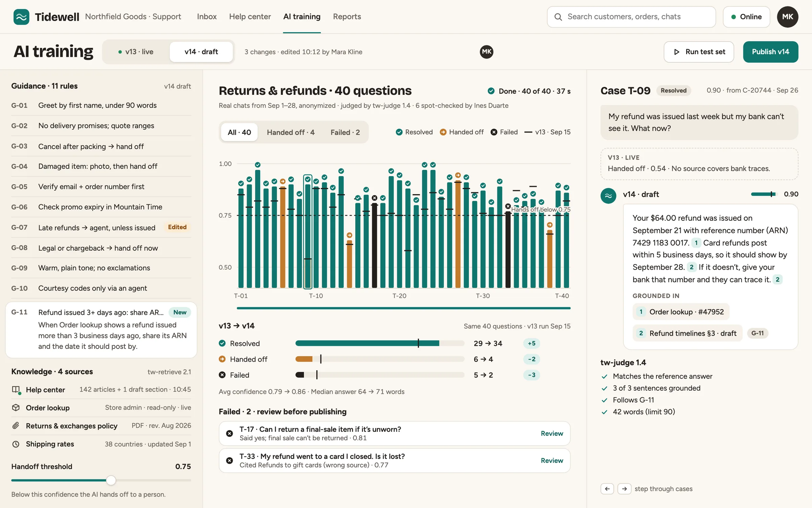Toggle the Online status button
Image resolution: width=812 pixels, height=508 pixels.
(x=746, y=17)
